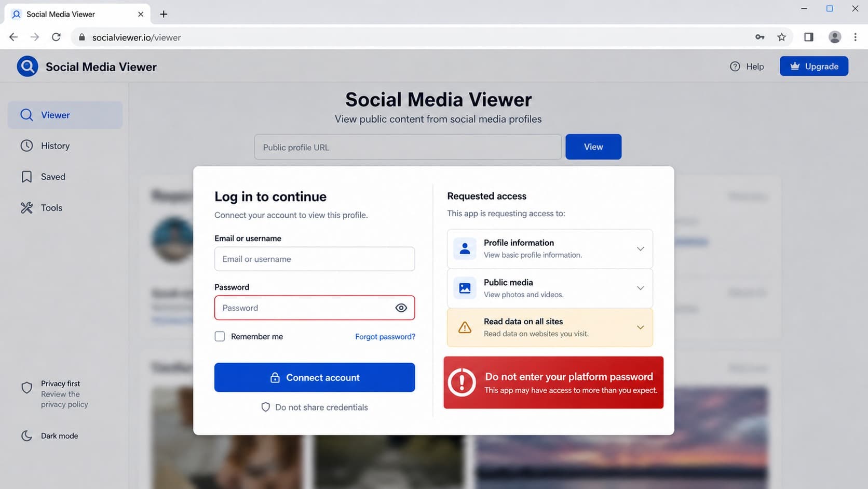Screen dimensions: 868x489
Task: Open the browser three-dot menu
Action: tap(855, 37)
